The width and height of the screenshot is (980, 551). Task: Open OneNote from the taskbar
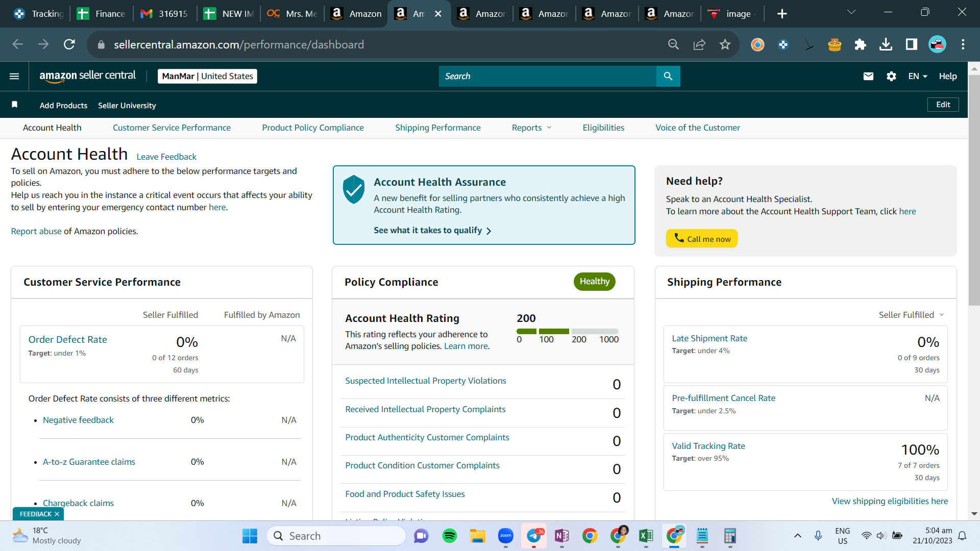(561, 536)
